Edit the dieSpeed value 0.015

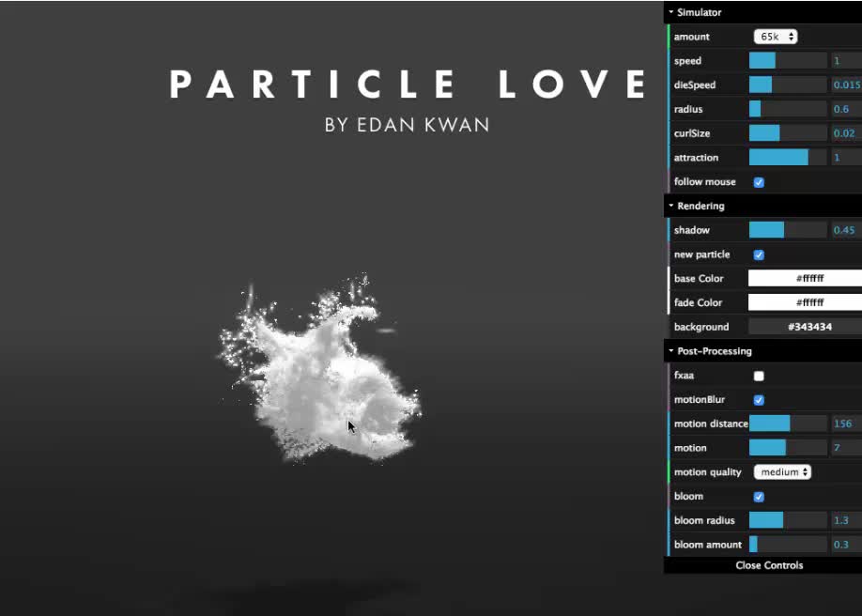846,85
